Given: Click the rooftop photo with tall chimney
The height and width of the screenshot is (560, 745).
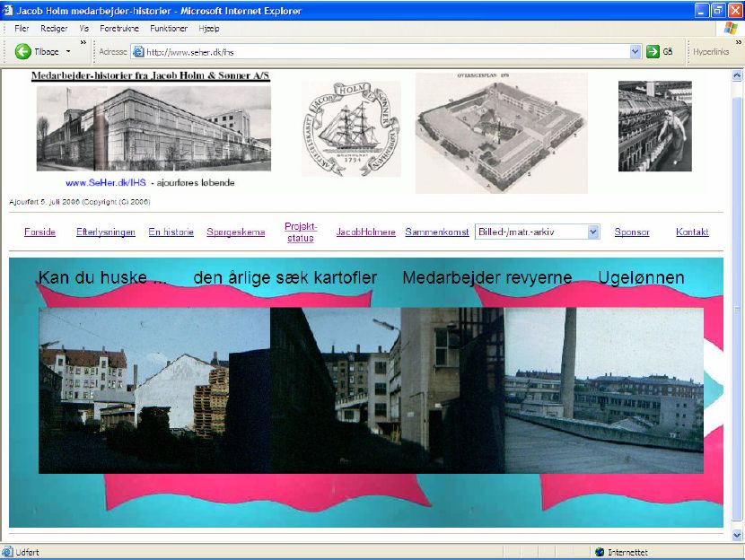Looking at the screenshot, I should point(604,390).
